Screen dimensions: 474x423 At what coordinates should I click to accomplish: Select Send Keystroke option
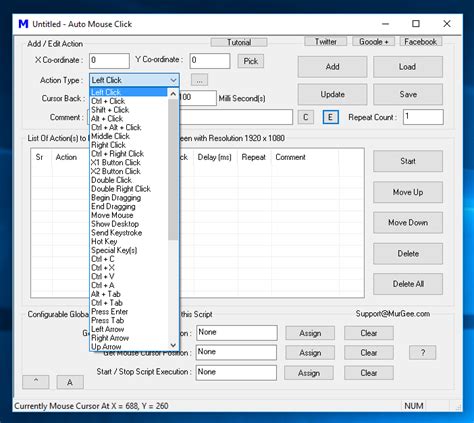point(129,232)
